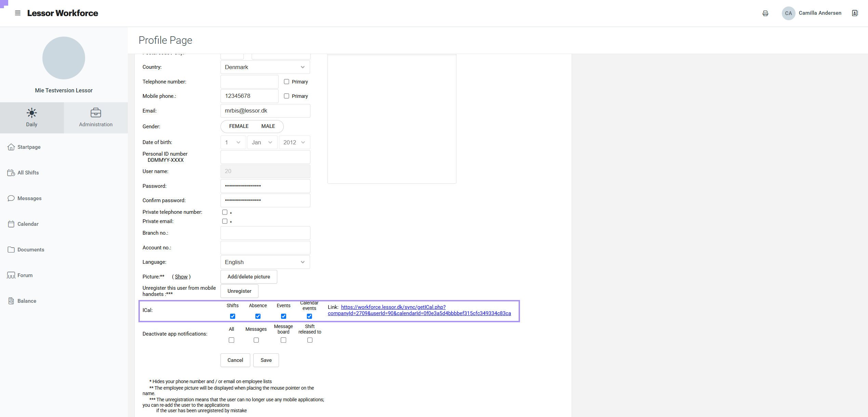Tick the Private telephone number checkbox
The width and height of the screenshot is (868, 417).
click(x=225, y=212)
